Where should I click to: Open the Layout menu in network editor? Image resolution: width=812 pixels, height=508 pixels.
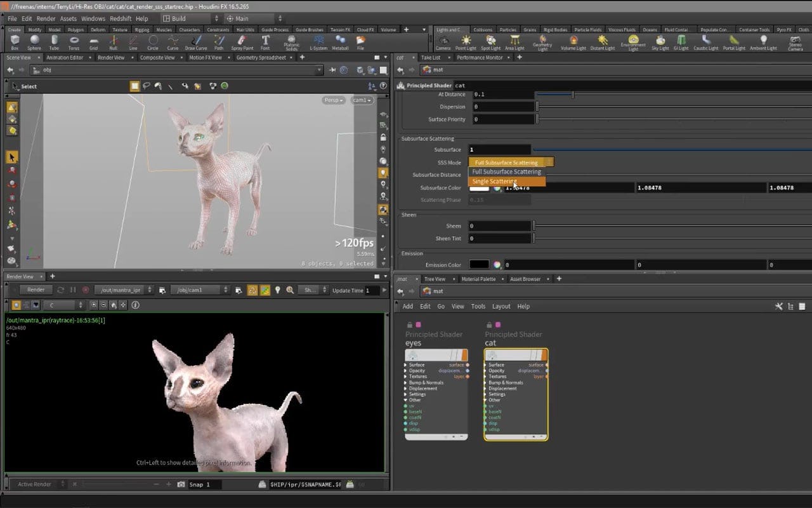click(501, 306)
